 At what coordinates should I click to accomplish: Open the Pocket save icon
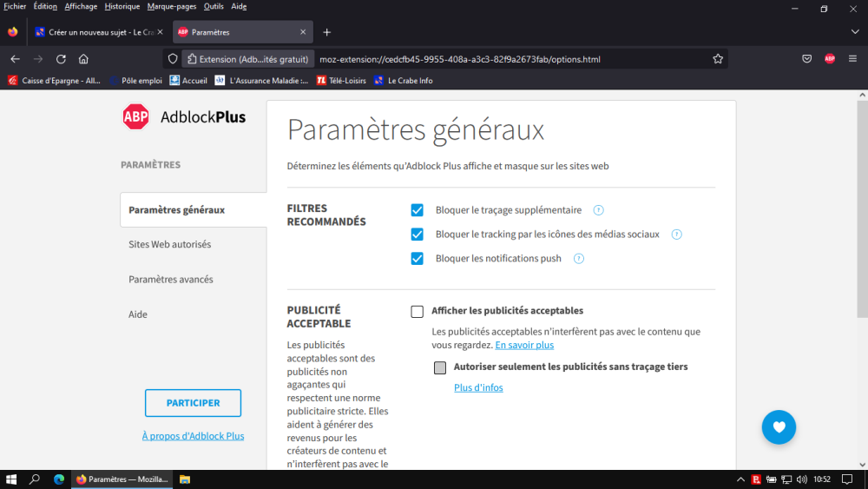[807, 59]
